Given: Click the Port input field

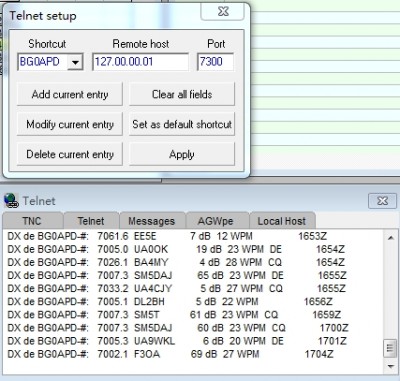Looking at the screenshot, I should pos(215,62).
